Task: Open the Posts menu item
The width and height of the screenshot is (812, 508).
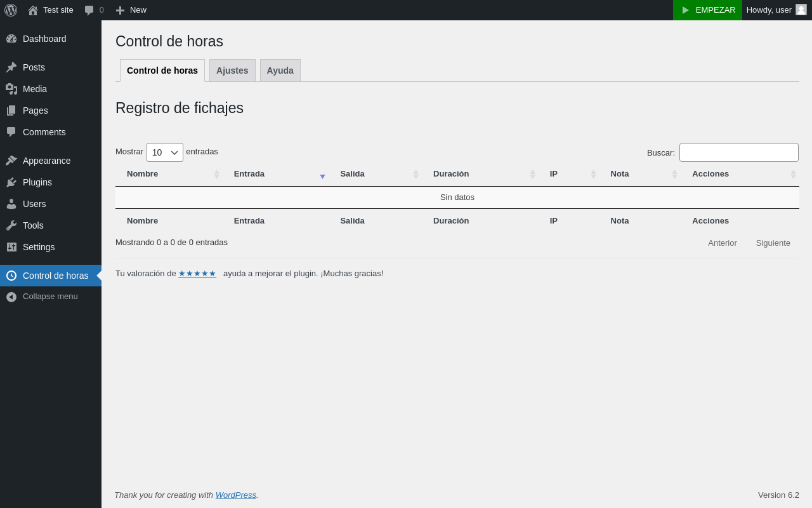Action: 51,67
